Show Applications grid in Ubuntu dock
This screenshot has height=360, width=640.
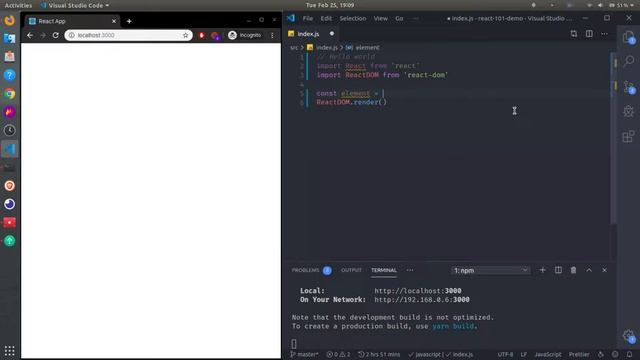[x=9, y=350]
